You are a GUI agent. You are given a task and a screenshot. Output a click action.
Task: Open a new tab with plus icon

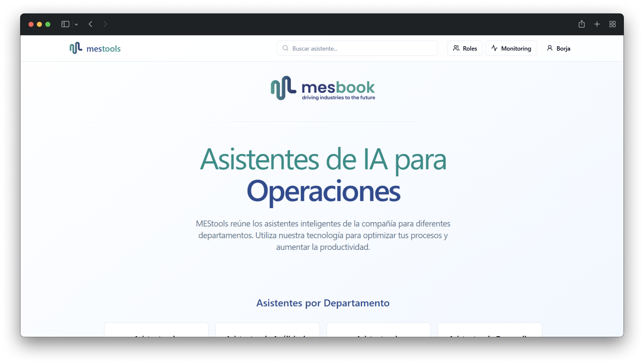coord(597,24)
